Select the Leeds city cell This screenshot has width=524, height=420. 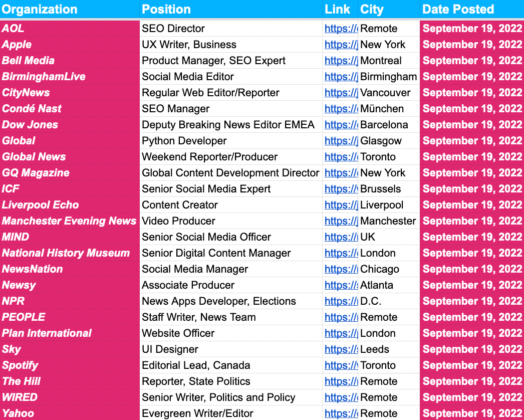click(x=389, y=349)
